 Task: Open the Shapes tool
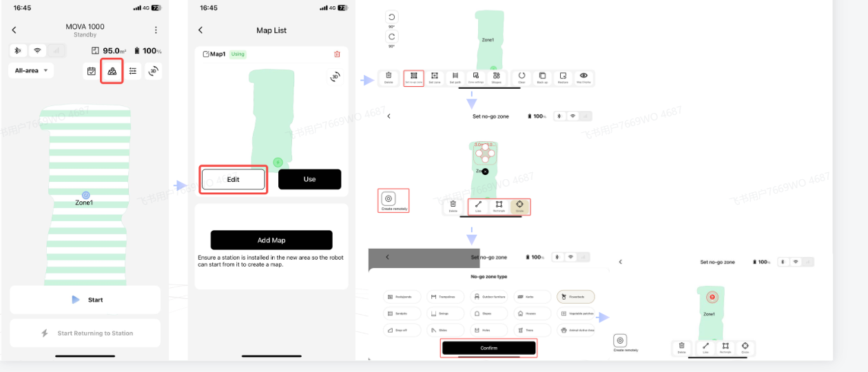pyautogui.click(x=497, y=77)
